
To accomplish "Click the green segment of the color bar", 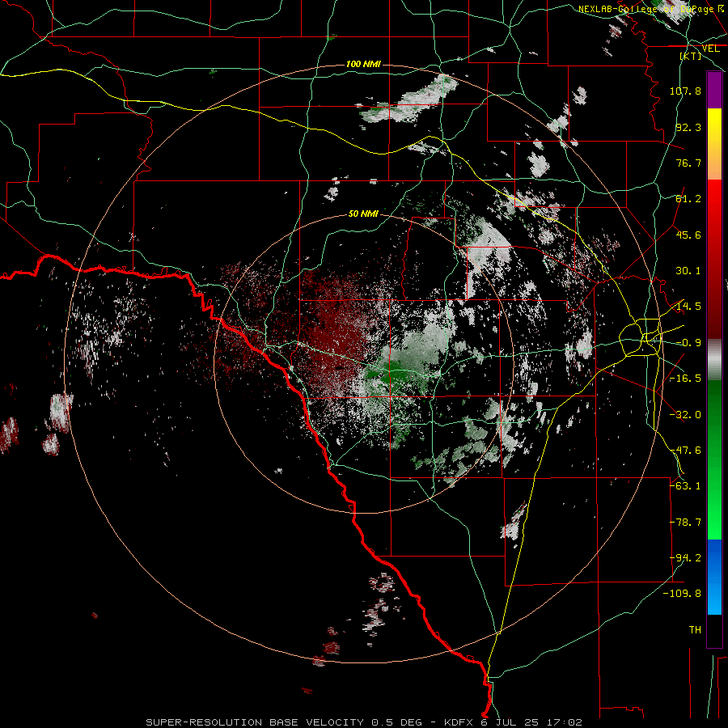I will coord(714,459).
